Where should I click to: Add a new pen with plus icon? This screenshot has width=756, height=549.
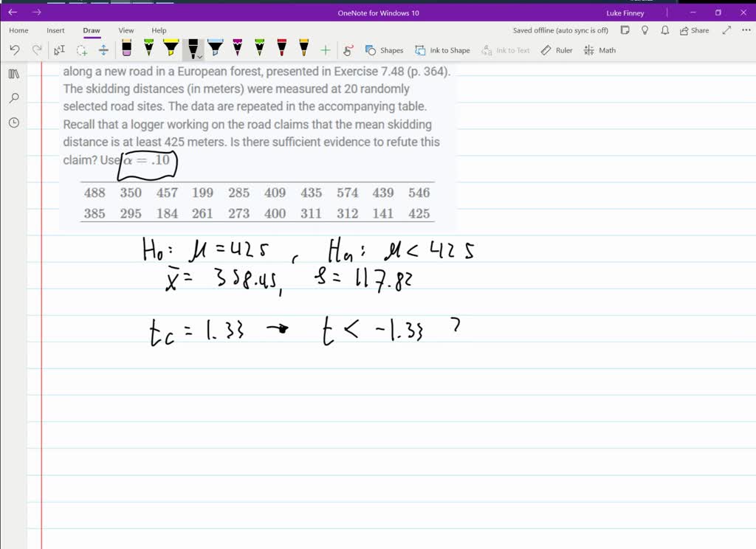coord(326,50)
